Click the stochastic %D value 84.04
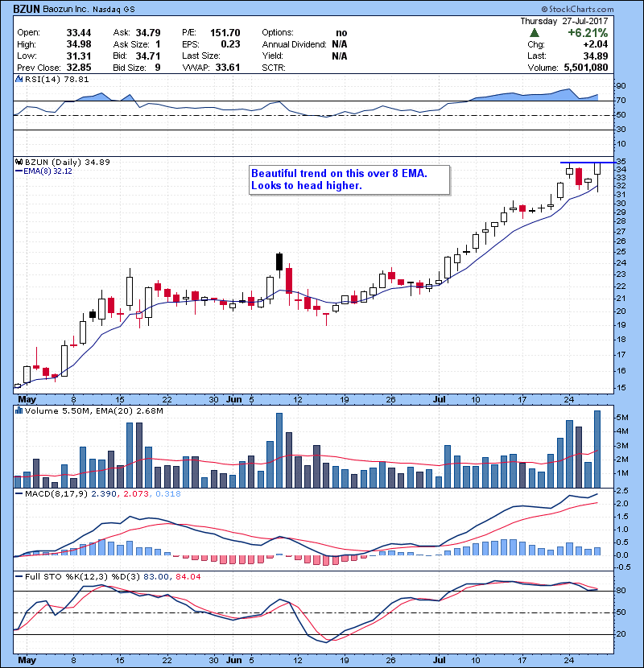Screen dimensions: 644x668 188,577
